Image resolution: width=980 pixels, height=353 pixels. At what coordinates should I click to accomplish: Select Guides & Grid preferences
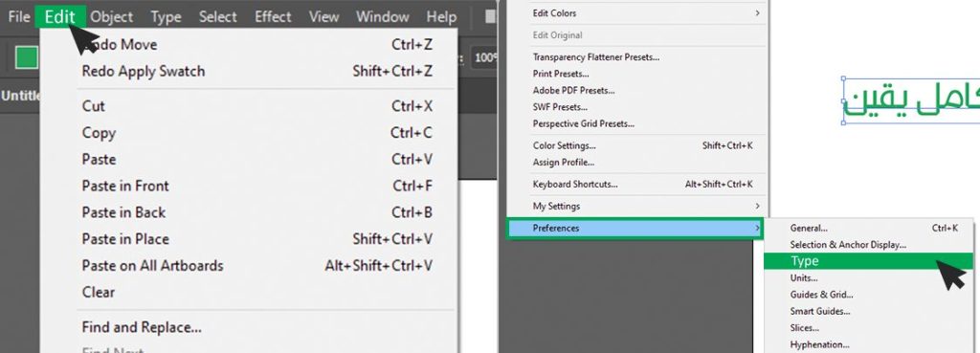pos(821,295)
